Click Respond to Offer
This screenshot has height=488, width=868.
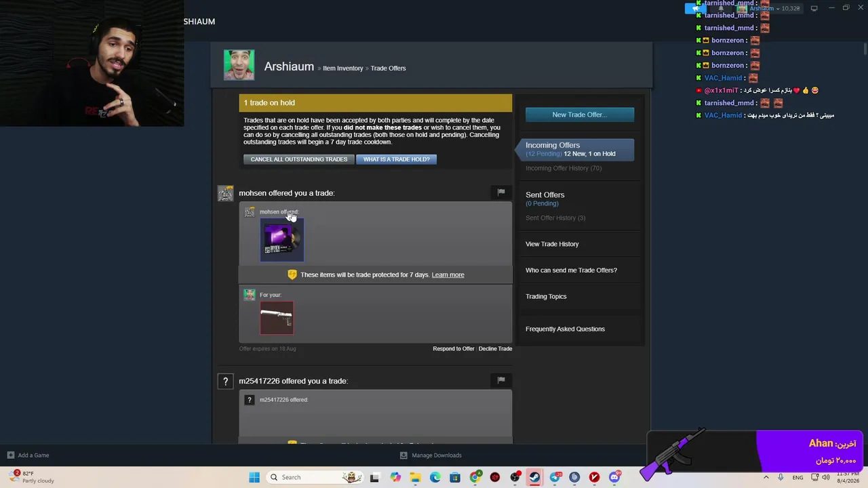point(454,348)
